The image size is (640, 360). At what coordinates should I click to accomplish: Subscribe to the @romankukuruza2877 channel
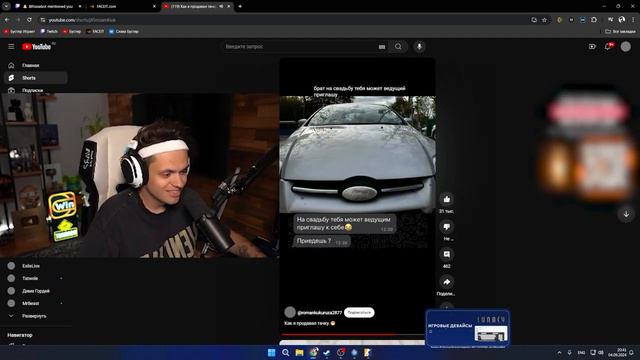(x=359, y=312)
